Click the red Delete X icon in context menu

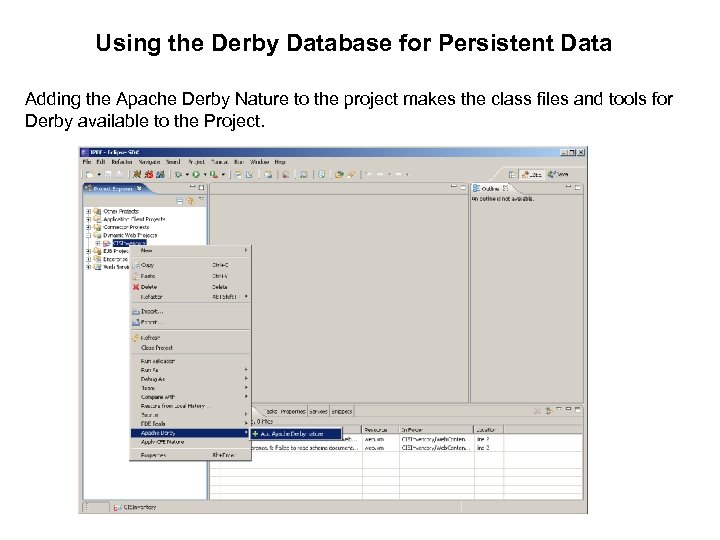pos(136,287)
